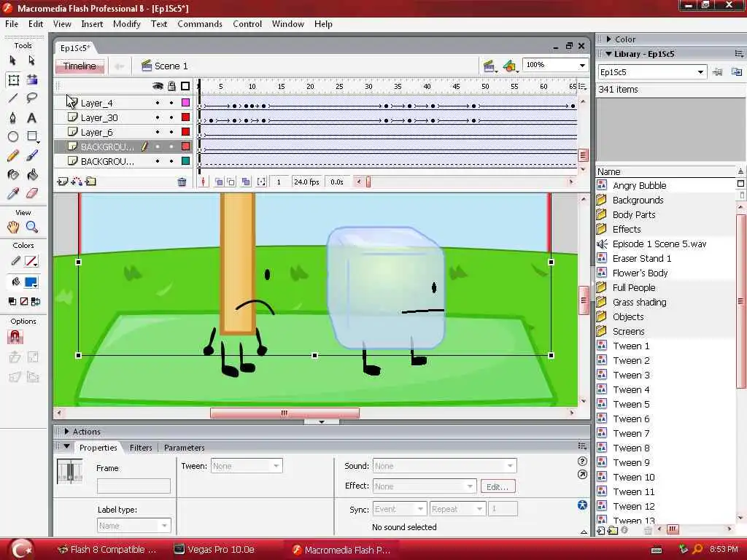Click Insert Layer Folder icon

click(90, 182)
